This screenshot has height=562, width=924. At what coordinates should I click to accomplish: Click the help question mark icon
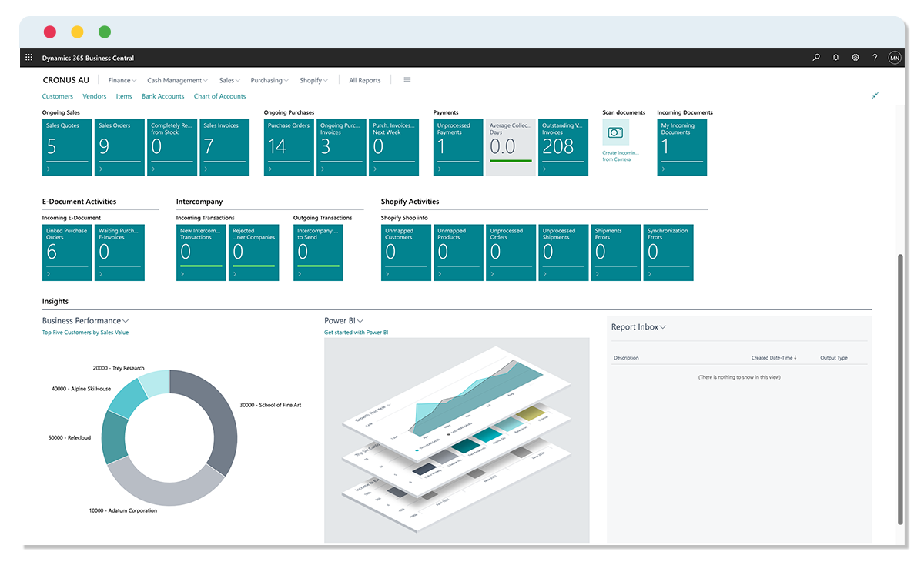875,58
